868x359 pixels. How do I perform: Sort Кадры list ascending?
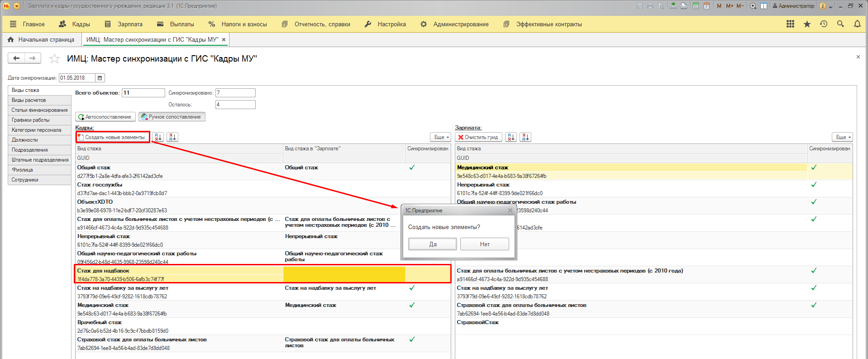pos(158,137)
